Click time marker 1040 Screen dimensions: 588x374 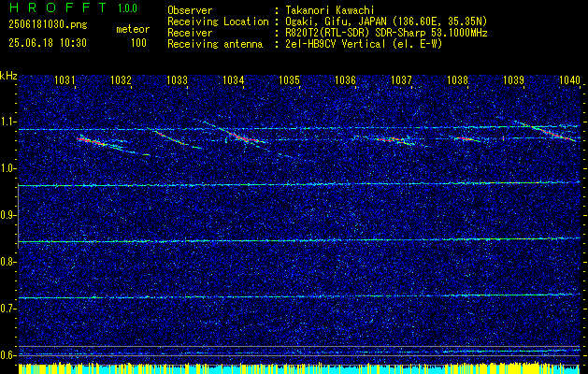569,80
